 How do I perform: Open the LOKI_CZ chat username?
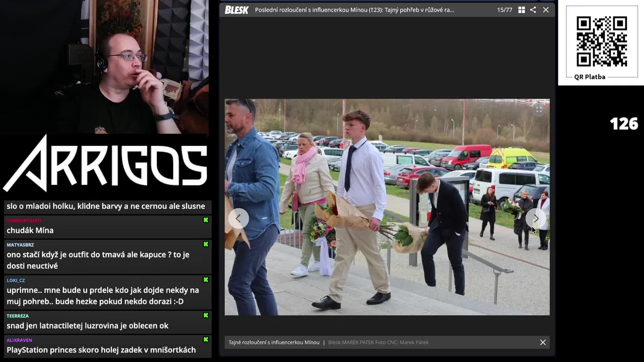coord(16,281)
